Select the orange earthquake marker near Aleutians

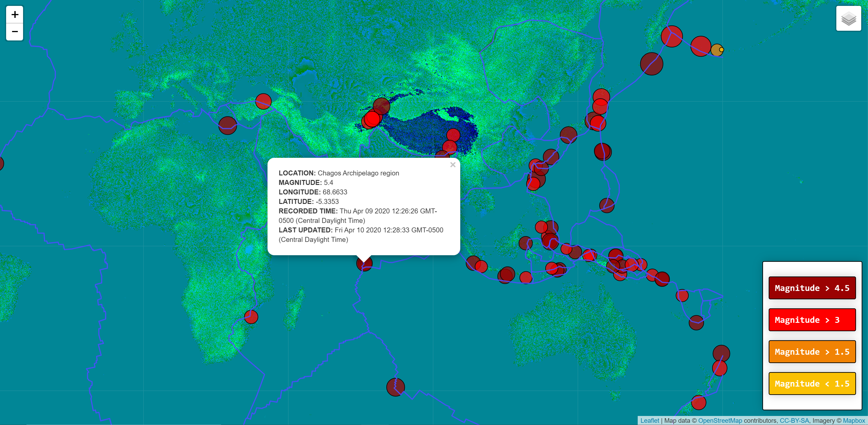point(716,50)
